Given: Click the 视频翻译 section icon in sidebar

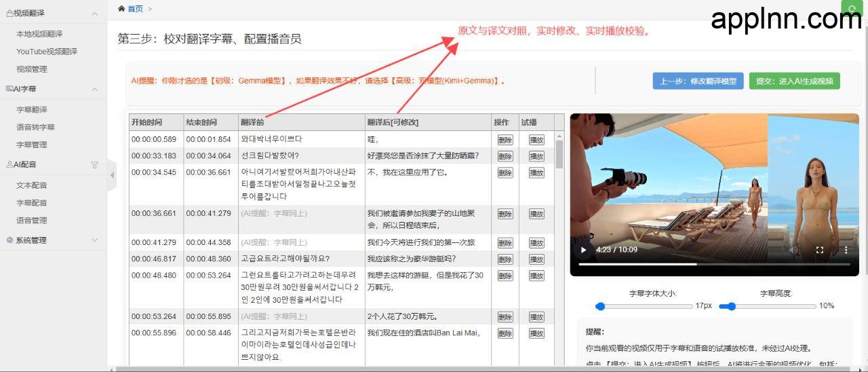Looking at the screenshot, I should [9, 13].
